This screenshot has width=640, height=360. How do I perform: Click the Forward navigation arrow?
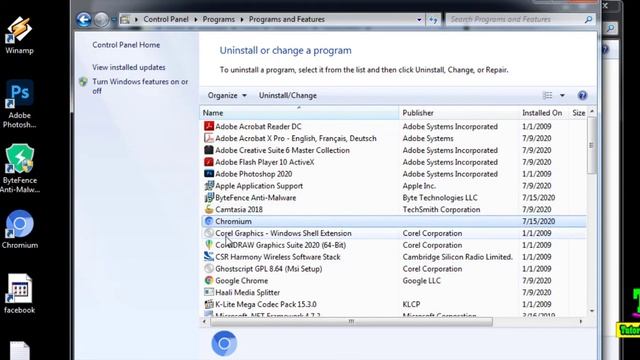pyautogui.click(x=101, y=19)
